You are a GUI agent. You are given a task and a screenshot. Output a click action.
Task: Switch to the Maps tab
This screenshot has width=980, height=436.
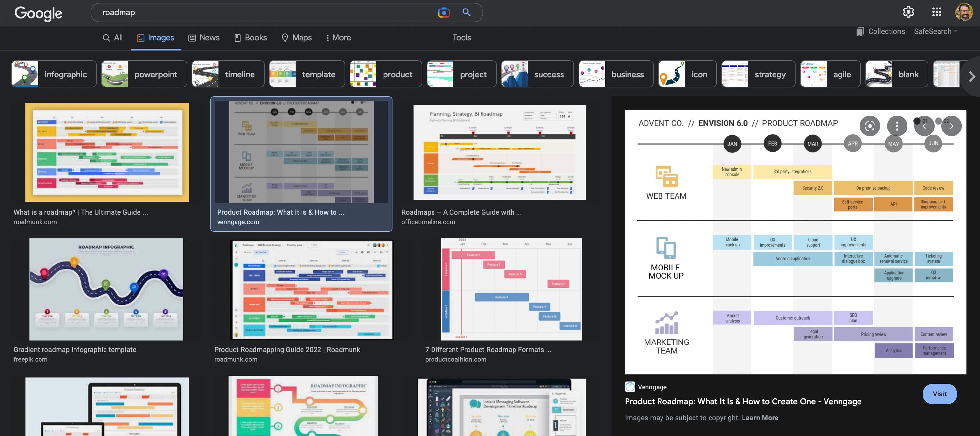point(296,38)
